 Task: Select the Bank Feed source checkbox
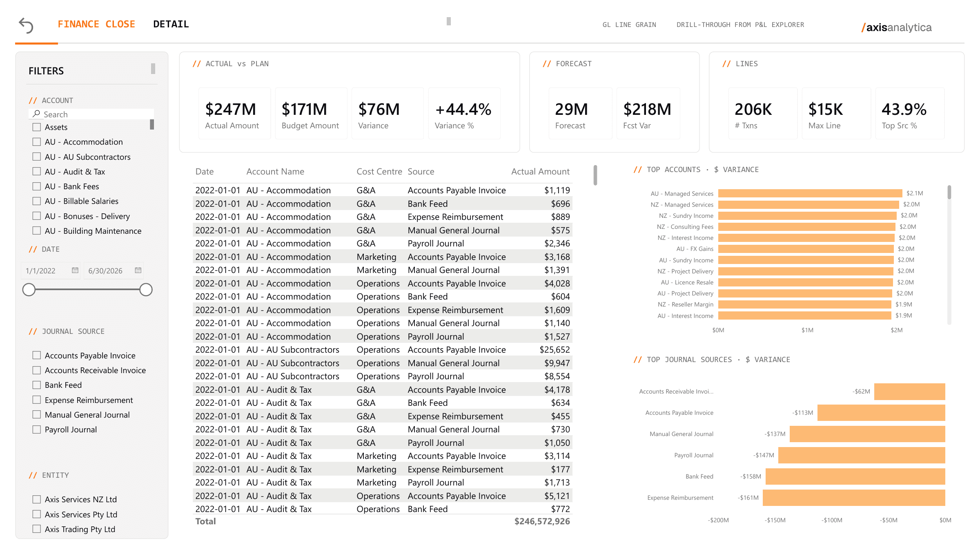(x=37, y=385)
